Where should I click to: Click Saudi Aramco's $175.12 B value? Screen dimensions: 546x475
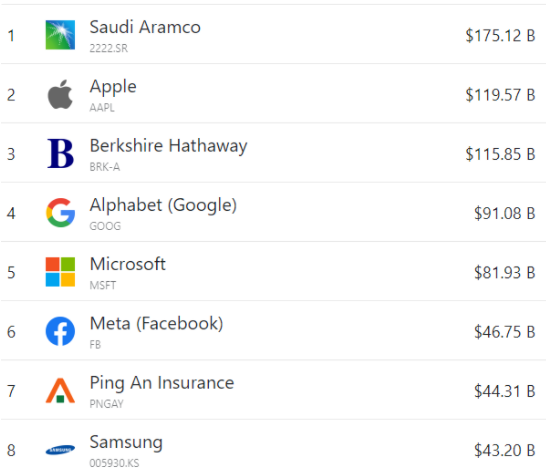(x=500, y=36)
